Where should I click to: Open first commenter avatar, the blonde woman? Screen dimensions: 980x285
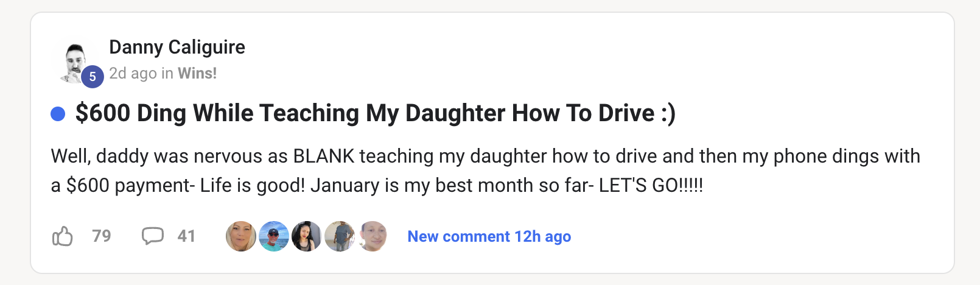pos(241,236)
